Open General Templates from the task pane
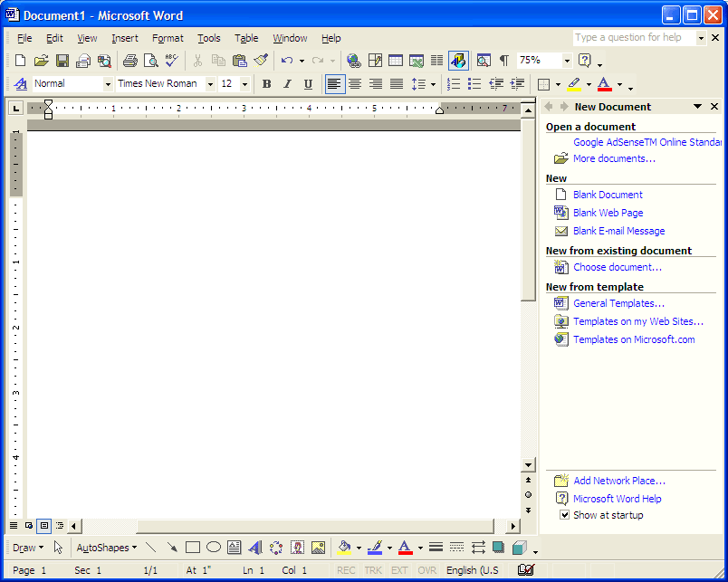The height and width of the screenshot is (582, 728). pos(618,302)
